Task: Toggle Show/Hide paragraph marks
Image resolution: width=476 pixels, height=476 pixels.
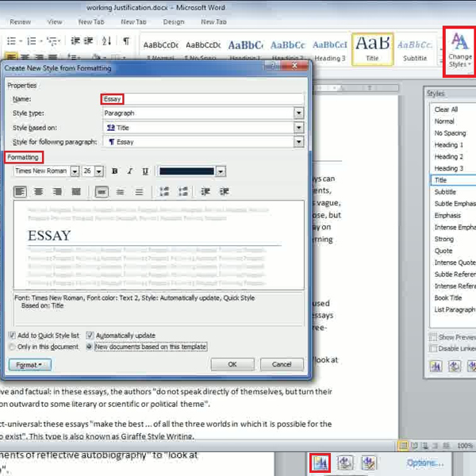Action: [x=126, y=40]
